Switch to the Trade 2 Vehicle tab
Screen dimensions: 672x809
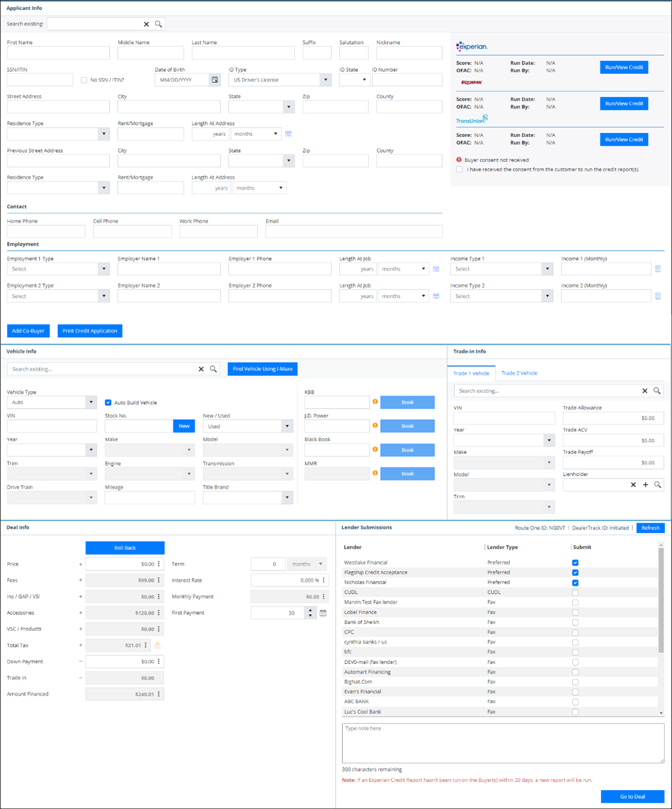coord(519,373)
